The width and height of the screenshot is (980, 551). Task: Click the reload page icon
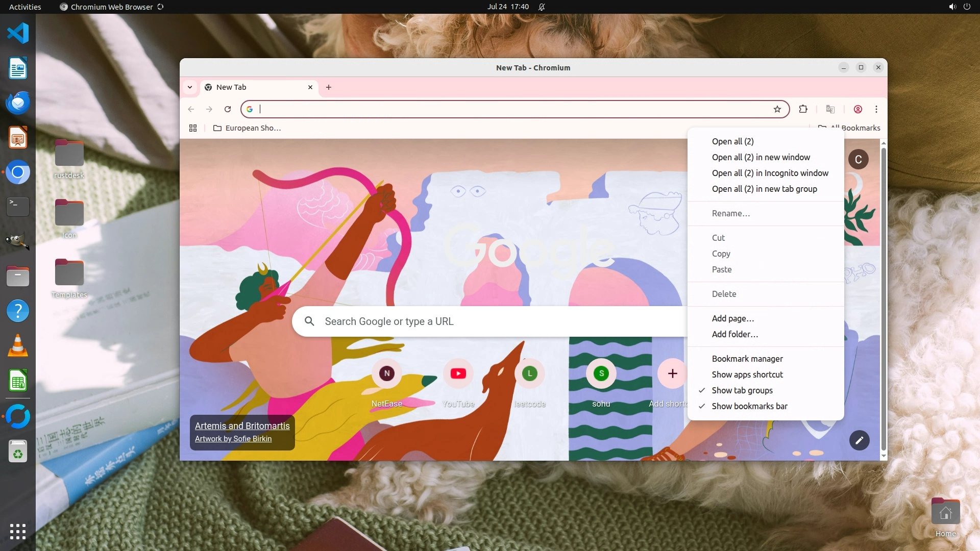(x=228, y=109)
